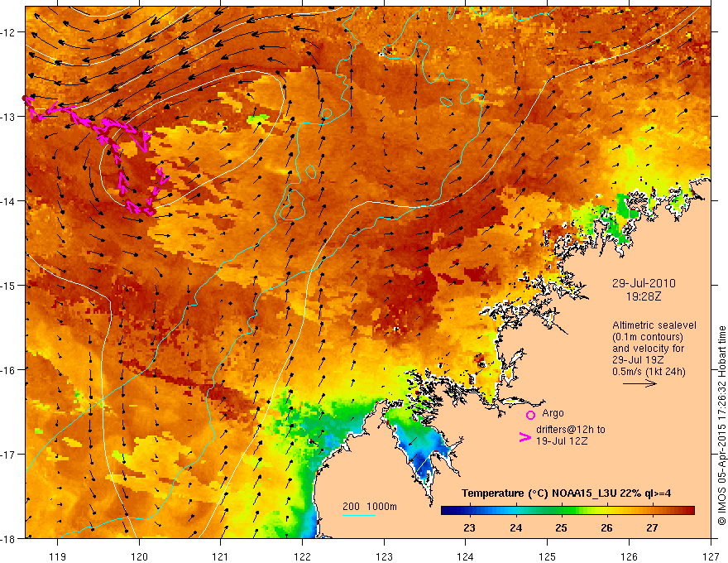This screenshot has width=728, height=563.
Task: Click the 'drifters@12h to' legend label
Action: coord(571,430)
